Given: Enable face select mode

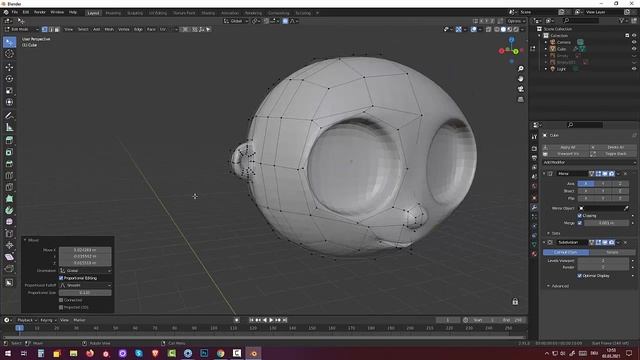Looking at the screenshot, I should (57, 29).
